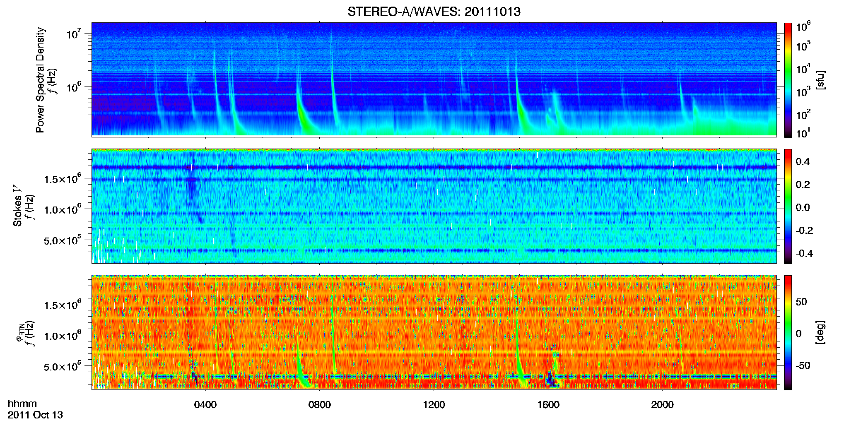Click the degrees colorbar beside the φRTN panel
The width and height of the screenshot is (868, 447).
coord(788,332)
